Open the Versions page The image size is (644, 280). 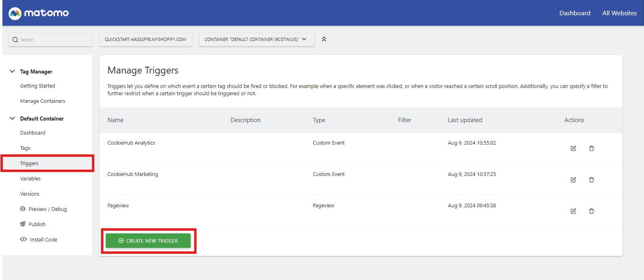point(30,194)
